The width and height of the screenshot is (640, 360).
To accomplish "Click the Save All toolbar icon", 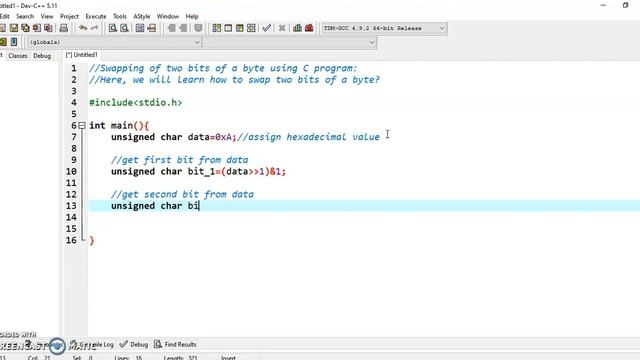I will pyautogui.click(x=25, y=28).
